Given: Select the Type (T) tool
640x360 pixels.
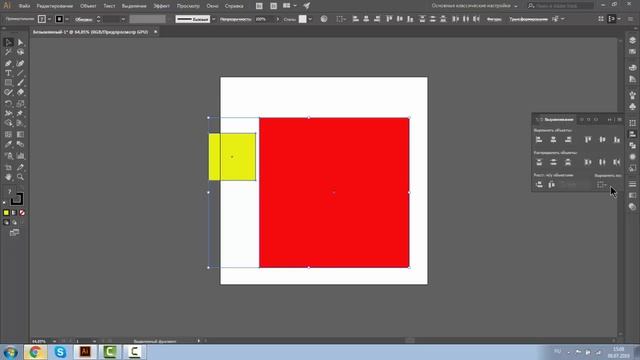Looking at the screenshot, I should click(x=8, y=73).
